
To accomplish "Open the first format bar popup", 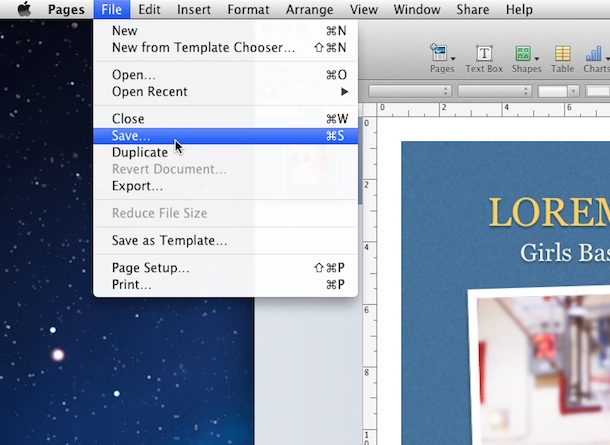I will point(410,91).
